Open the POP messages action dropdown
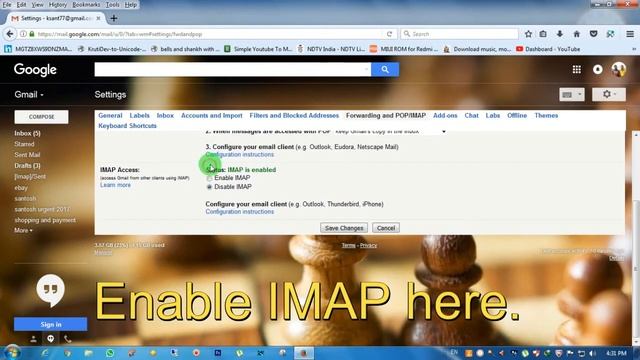640x360 pixels. (x=444, y=132)
